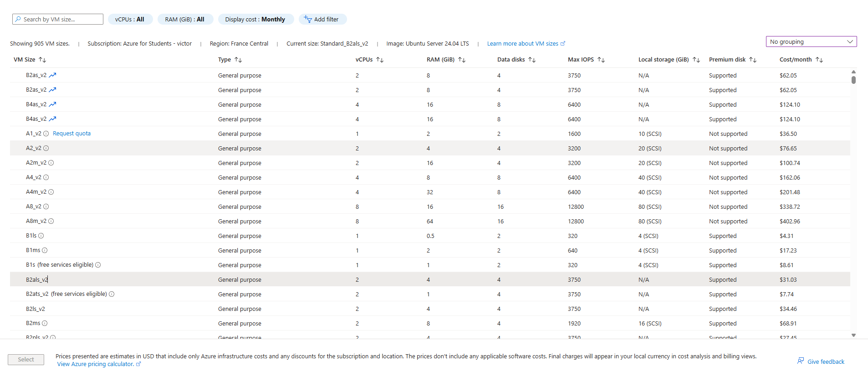Select the A4m_v2 VM size name
868x377 pixels.
(x=36, y=192)
